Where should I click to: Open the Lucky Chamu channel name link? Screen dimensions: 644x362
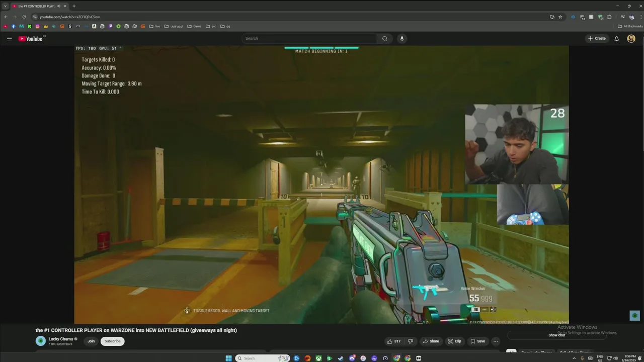click(x=61, y=339)
